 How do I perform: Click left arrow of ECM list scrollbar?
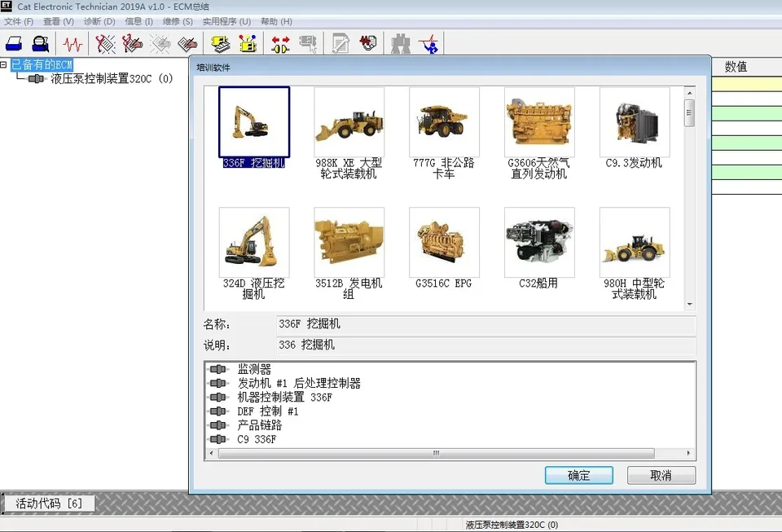coord(212,453)
